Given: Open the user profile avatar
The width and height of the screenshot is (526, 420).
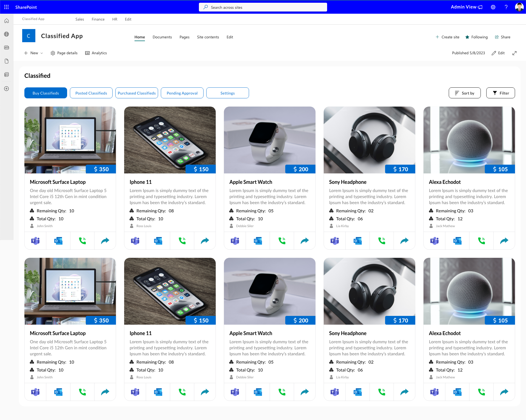Looking at the screenshot, I should pos(519,7).
